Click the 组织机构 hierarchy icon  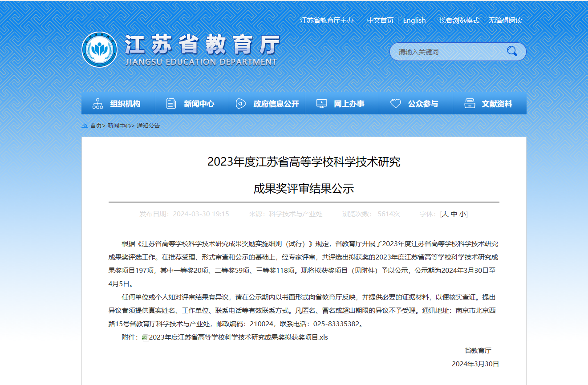point(97,104)
